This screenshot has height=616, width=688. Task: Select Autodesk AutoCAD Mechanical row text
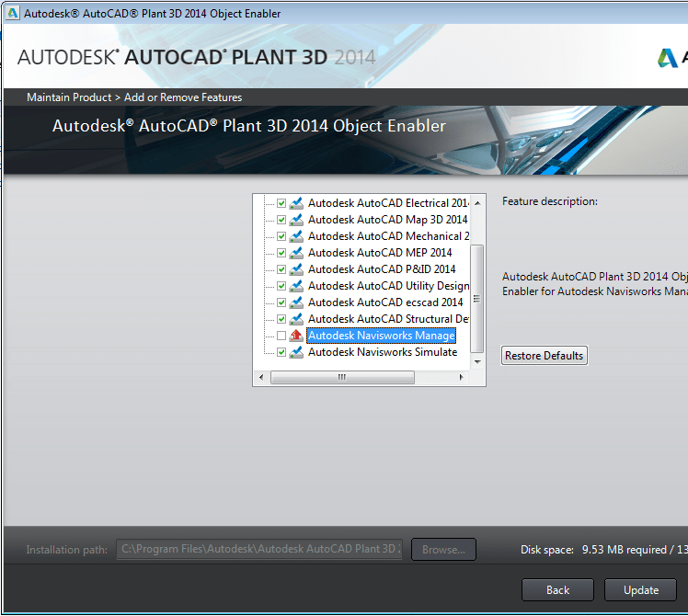(388, 236)
